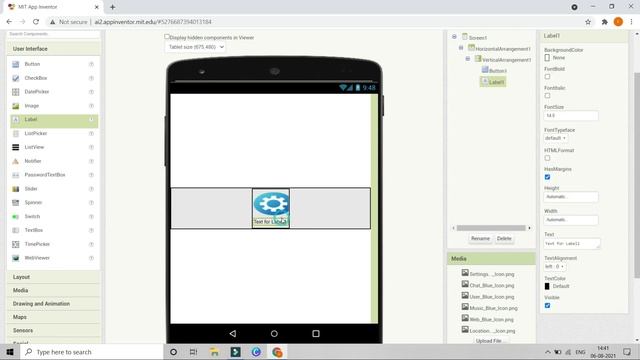
Task: Open help for the Button component
Action: point(91,64)
